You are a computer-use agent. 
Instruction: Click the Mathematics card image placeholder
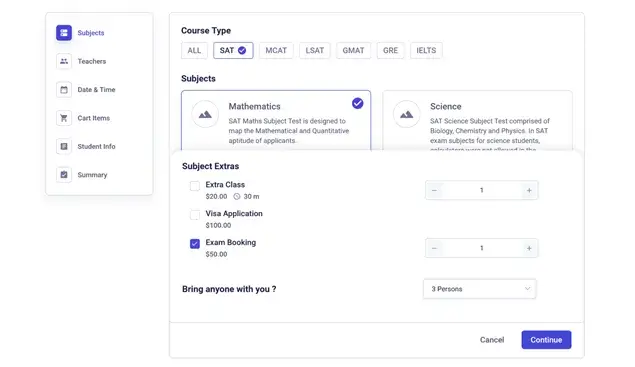tap(205, 114)
